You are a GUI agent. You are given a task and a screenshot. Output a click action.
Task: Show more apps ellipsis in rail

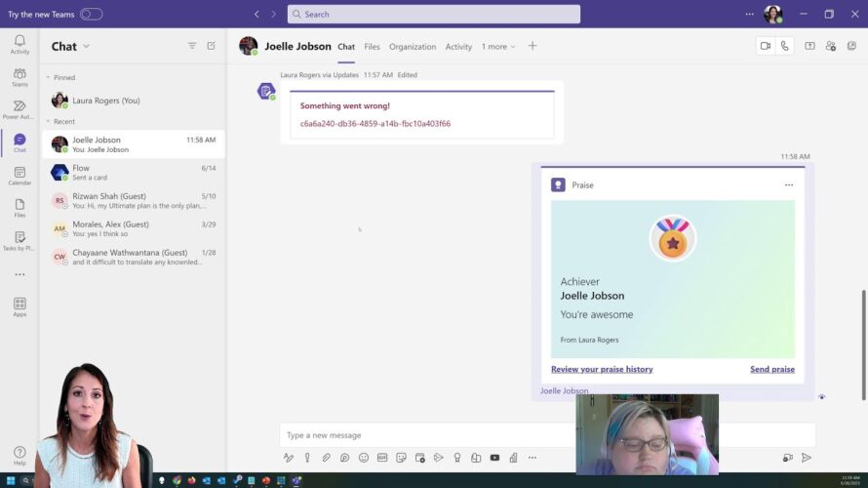[20, 274]
